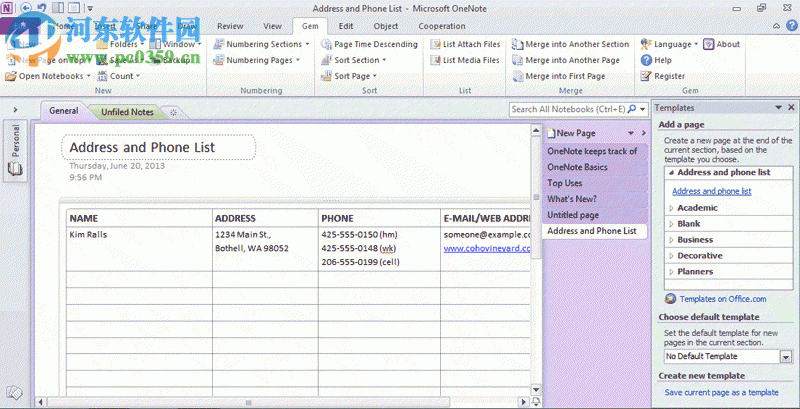Click Merge into Another Page icon

click(x=517, y=60)
